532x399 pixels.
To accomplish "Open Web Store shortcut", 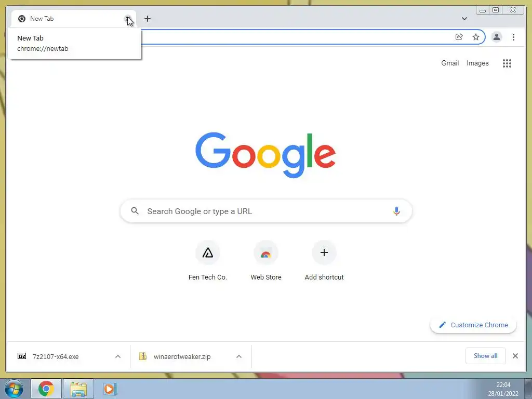I will coord(266,261).
